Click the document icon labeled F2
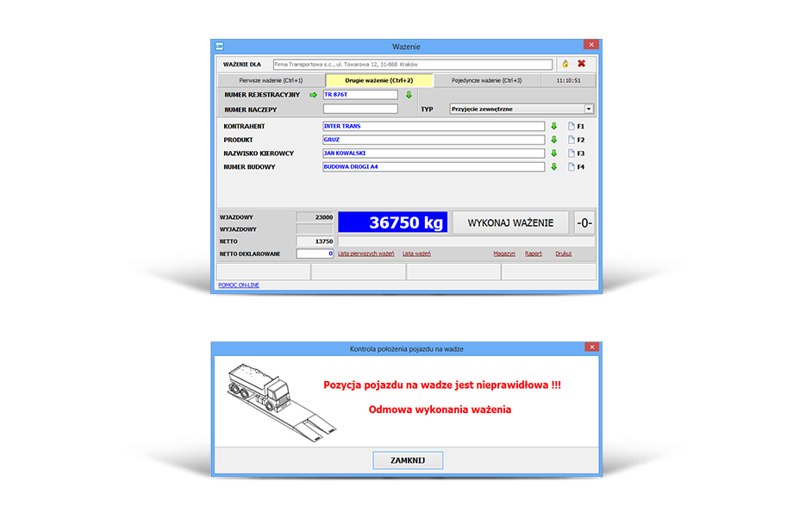 571,140
